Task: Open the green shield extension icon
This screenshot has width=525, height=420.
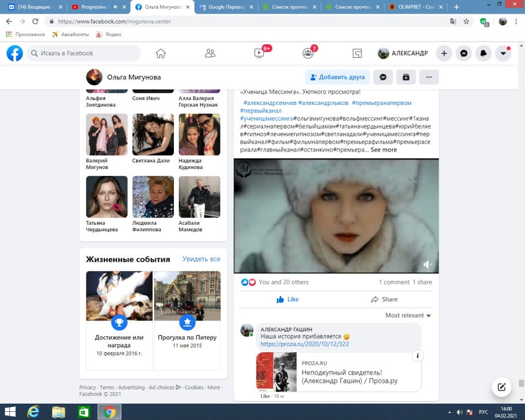Action: [x=484, y=22]
